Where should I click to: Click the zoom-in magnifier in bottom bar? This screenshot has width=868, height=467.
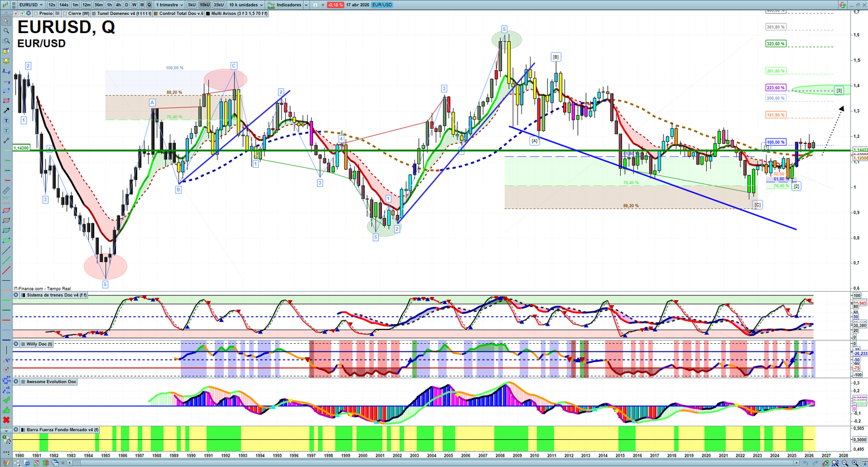pos(855,463)
